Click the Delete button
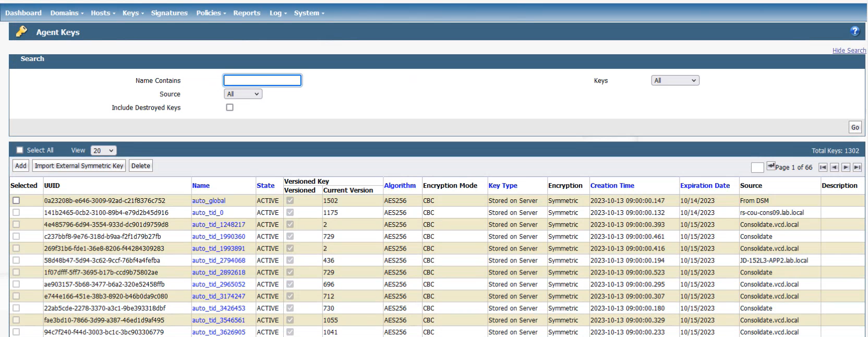Image resolution: width=868 pixels, height=337 pixels. pyautogui.click(x=141, y=166)
